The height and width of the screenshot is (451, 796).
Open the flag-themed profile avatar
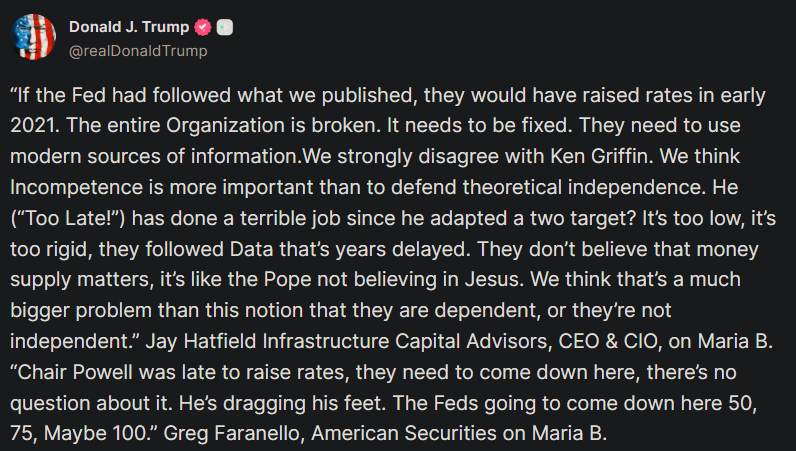[34, 37]
